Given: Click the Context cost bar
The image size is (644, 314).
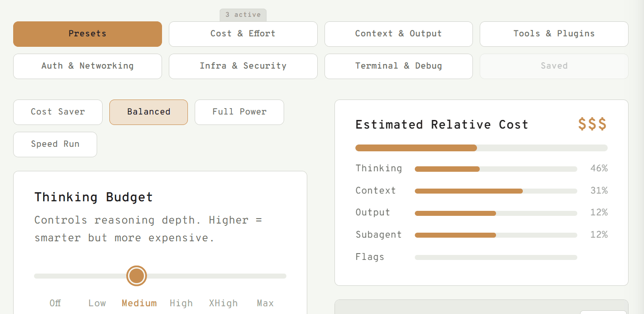Looking at the screenshot, I should pyautogui.click(x=496, y=191).
